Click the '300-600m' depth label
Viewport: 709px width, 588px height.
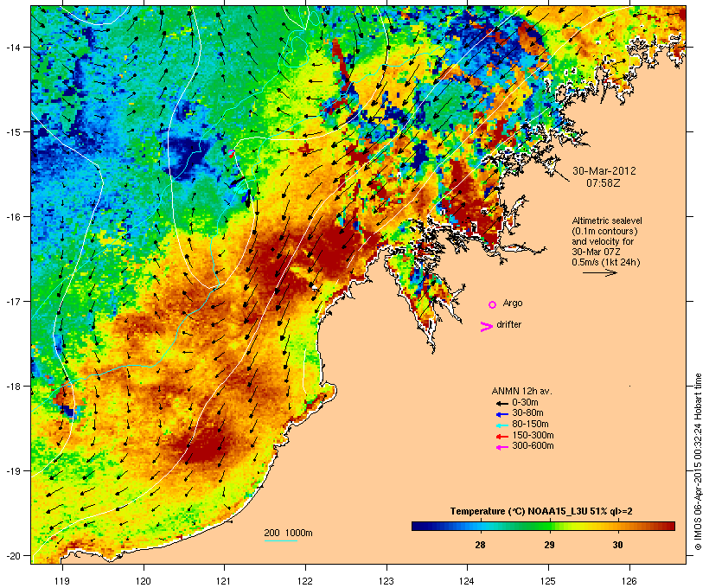tap(533, 446)
